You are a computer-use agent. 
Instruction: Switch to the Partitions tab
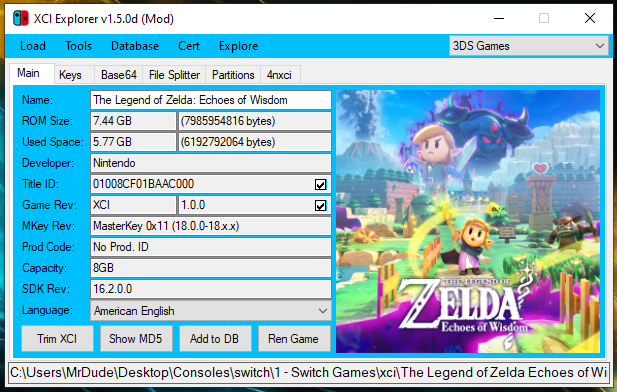(233, 75)
